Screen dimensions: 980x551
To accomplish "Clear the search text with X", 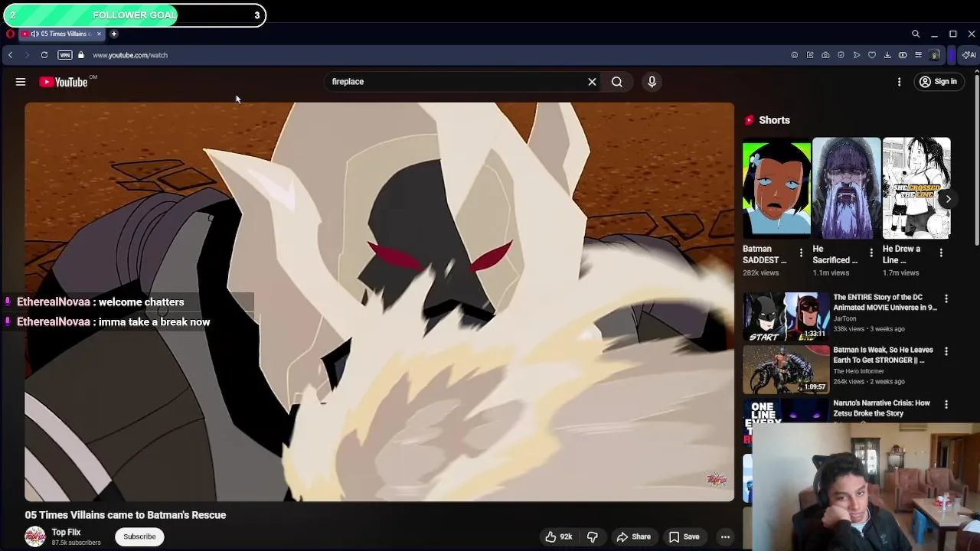I will pos(592,82).
